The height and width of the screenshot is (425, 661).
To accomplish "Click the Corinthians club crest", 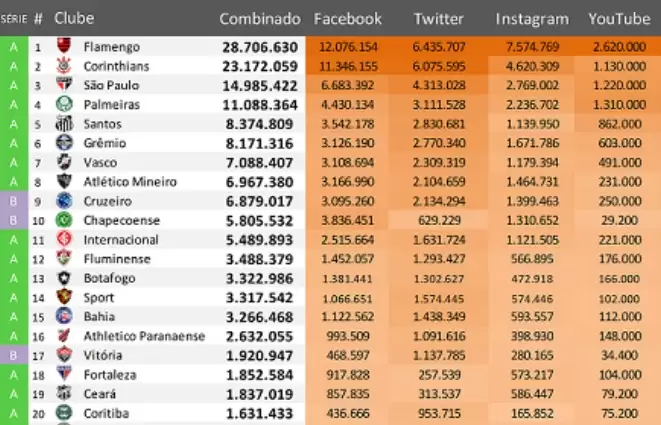I will click(x=63, y=66).
